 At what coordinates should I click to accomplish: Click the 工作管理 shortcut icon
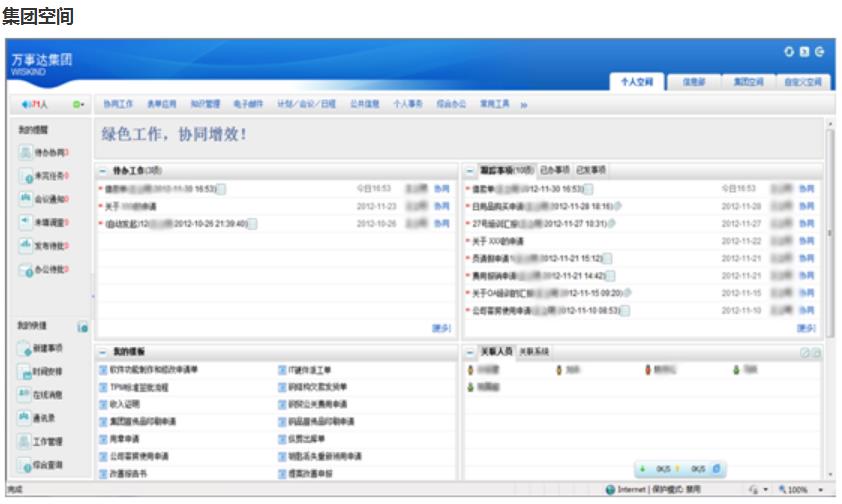coord(26,442)
